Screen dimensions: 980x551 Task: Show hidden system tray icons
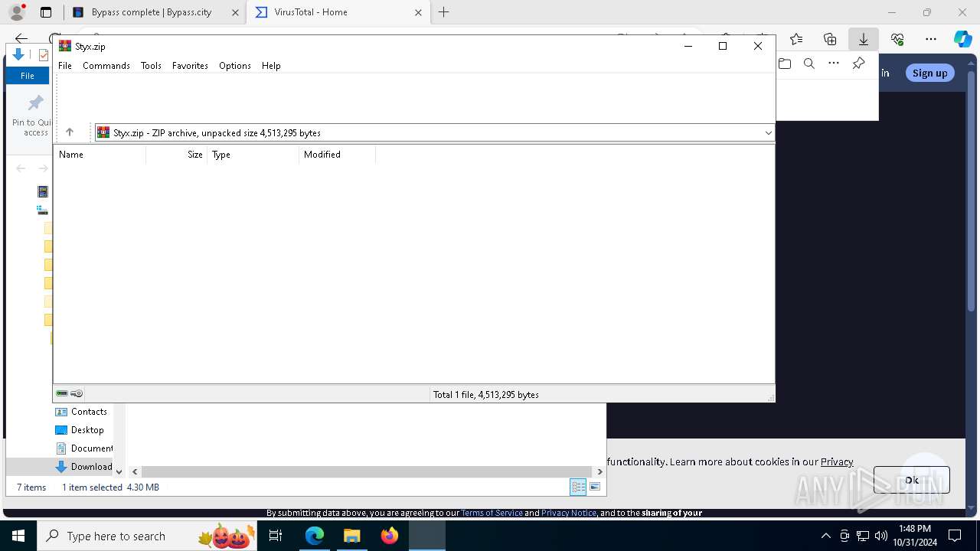click(825, 536)
